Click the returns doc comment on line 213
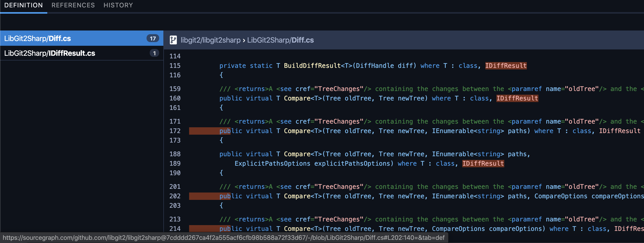 click(432, 219)
